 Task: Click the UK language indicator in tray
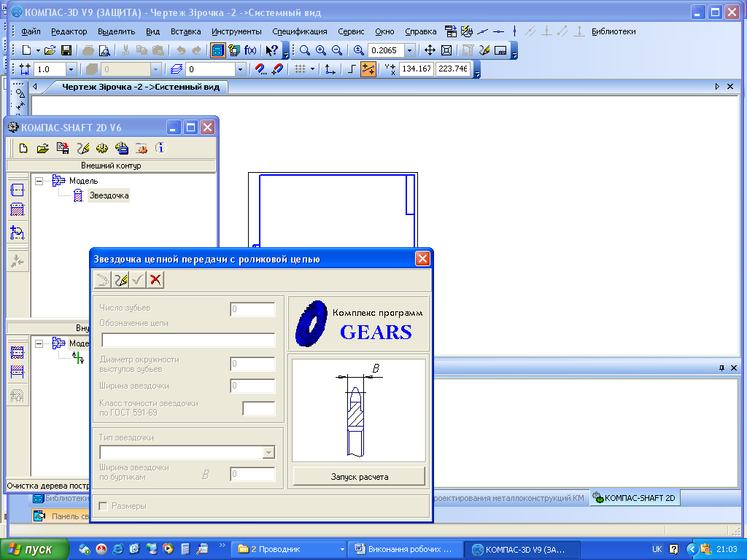point(657,550)
